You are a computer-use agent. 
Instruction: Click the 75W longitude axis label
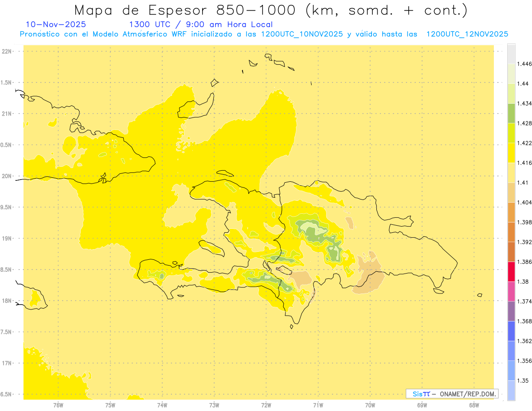(x=110, y=405)
